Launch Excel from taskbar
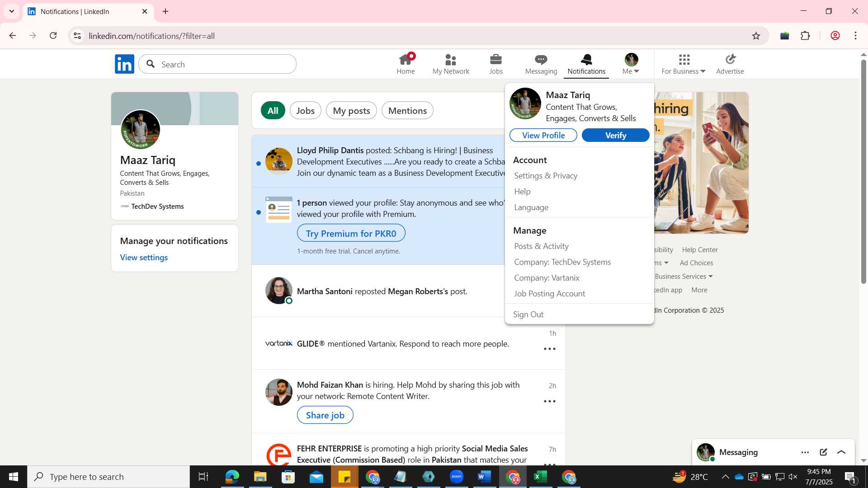This screenshot has width=868, height=488. click(x=540, y=477)
